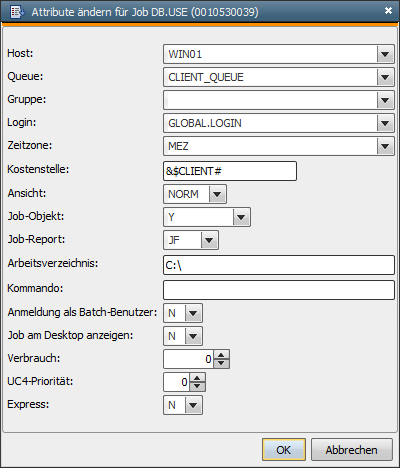Confirm changes with the OK button
Image resolution: width=400 pixels, height=468 pixels.
point(284,450)
